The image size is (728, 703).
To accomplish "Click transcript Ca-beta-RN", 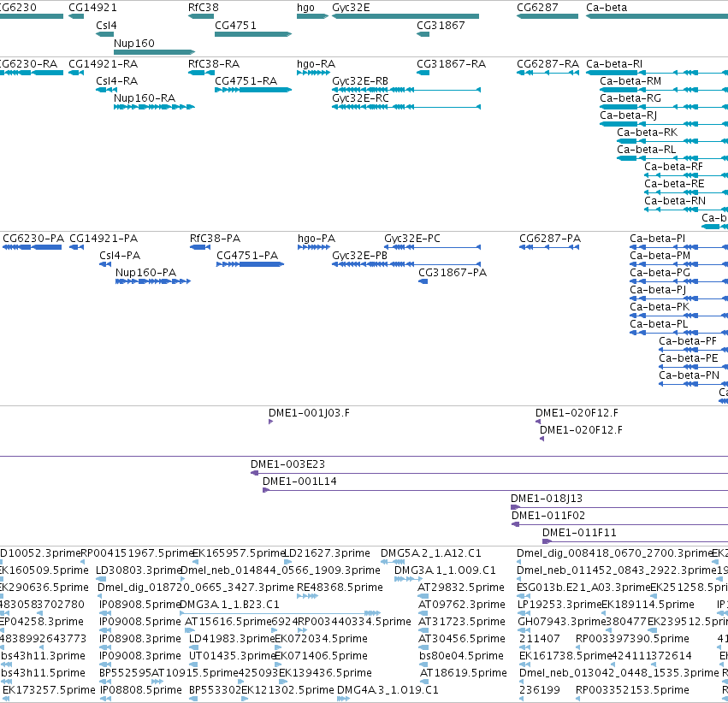I will 686,210.
